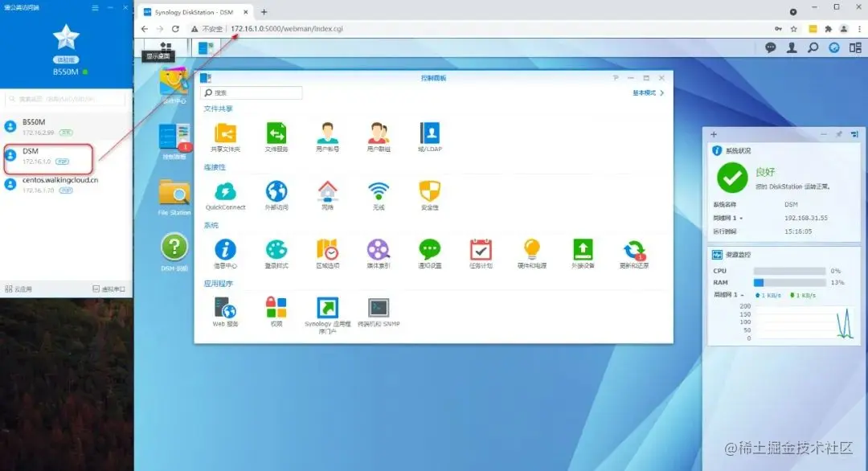Open Control Panel desktop shortcut with badge
This screenshot has height=471, width=868.
pyautogui.click(x=174, y=137)
